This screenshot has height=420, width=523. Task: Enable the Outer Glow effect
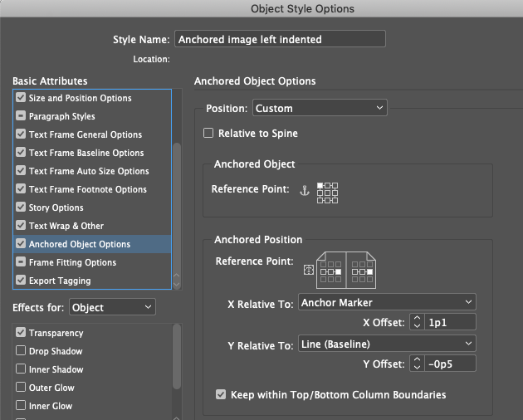click(21, 387)
